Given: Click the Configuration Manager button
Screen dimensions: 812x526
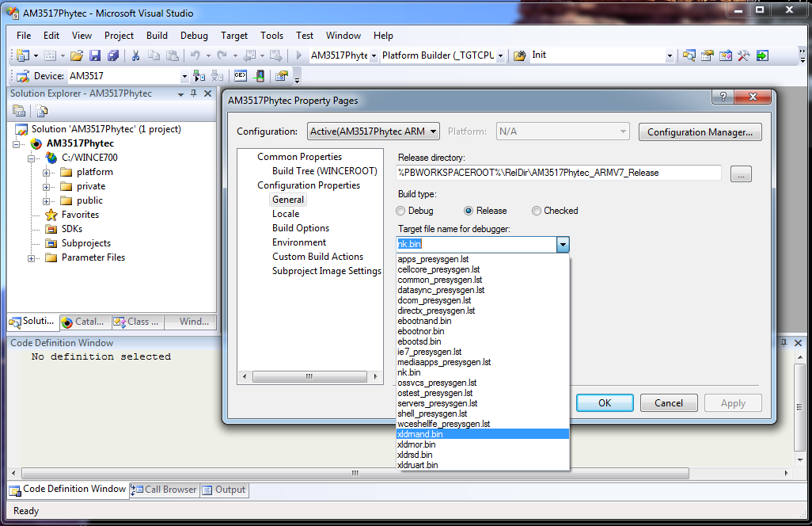Looking at the screenshot, I should pos(700,132).
